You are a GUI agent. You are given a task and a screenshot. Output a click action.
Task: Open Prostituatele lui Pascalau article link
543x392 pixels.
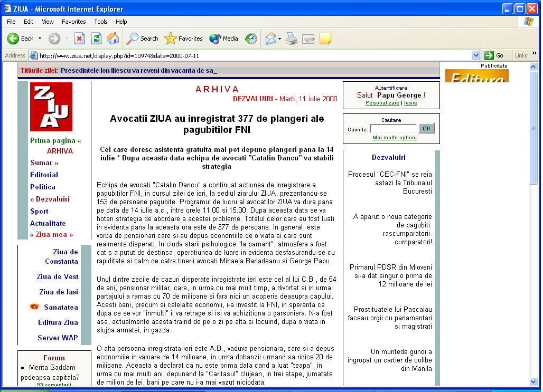tap(390, 318)
